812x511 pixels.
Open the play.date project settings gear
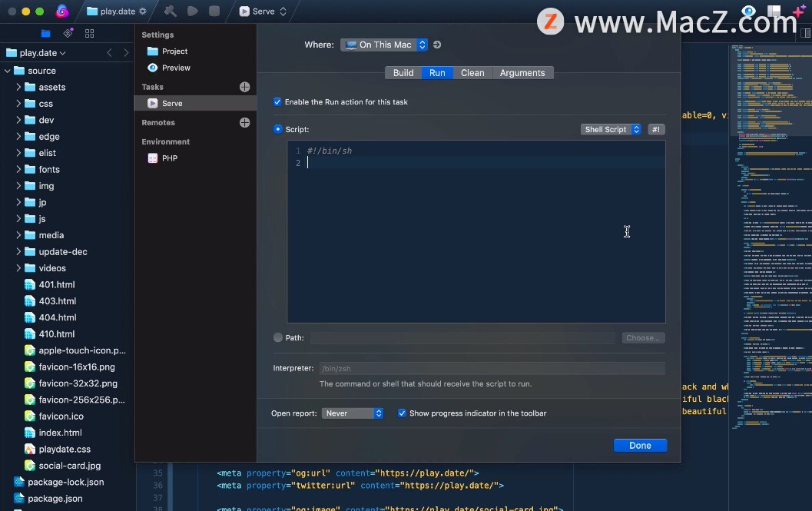142,12
